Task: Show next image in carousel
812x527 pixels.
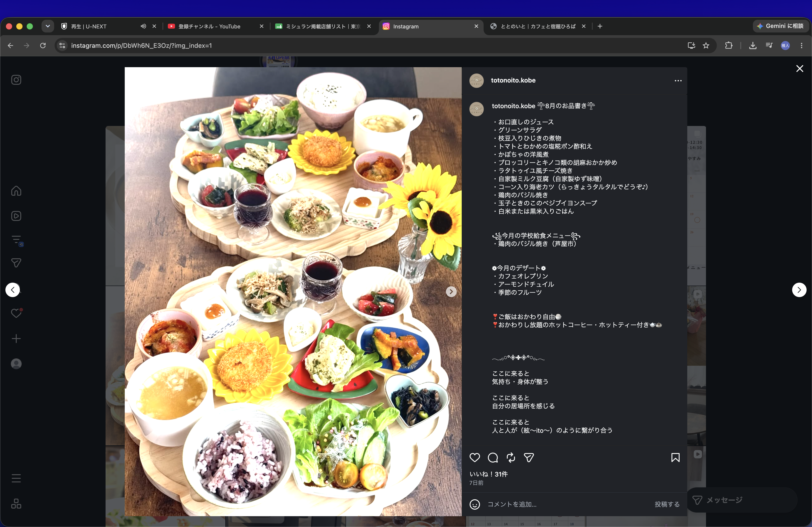Action: pyautogui.click(x=451, y=291)
